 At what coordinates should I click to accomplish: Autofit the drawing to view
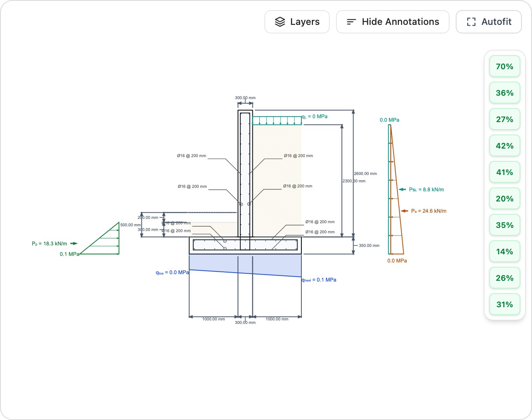tap(489, 22)
